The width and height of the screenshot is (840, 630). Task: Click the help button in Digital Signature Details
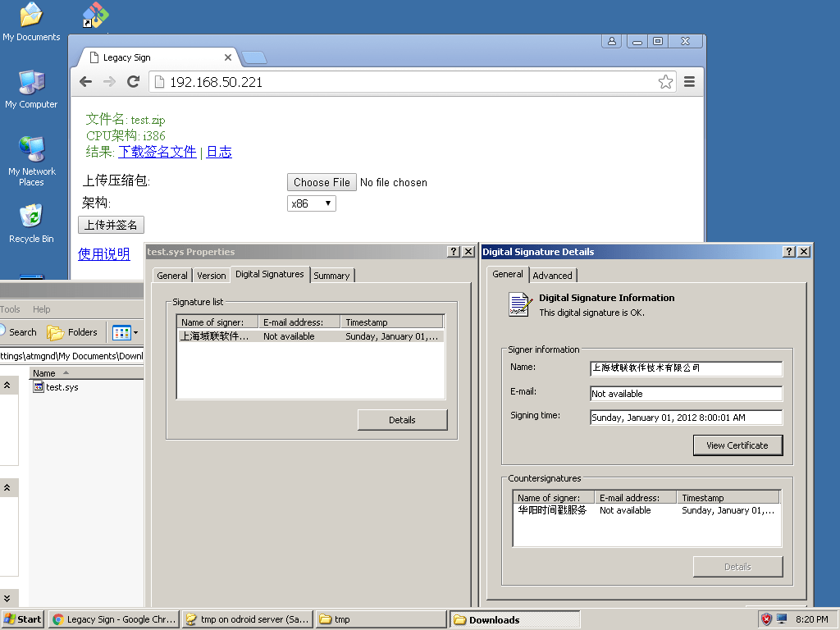(789, 252)
